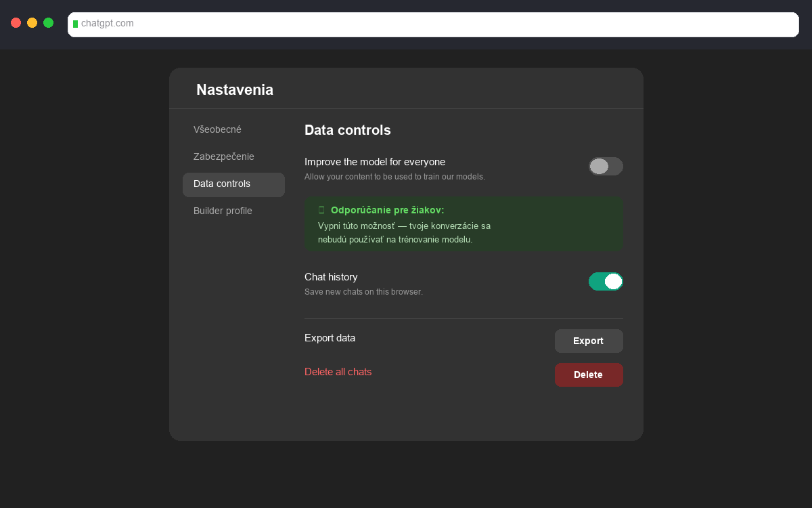Image resolution: width=812 pixels, height=508 pixels.
Task: Click the green recommendation note for students
Action: point(464,224)
